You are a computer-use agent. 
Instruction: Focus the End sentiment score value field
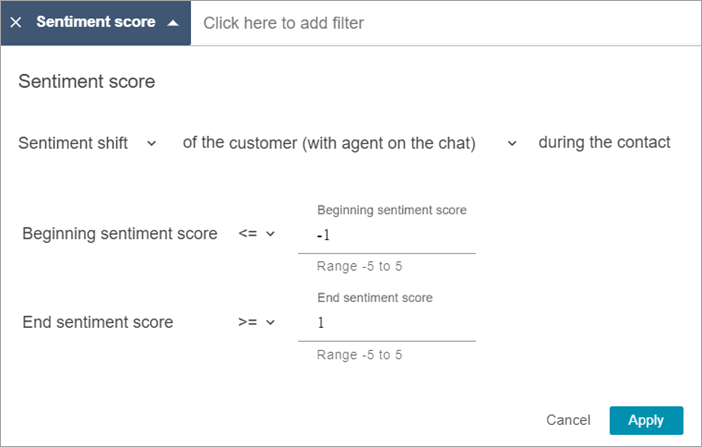395,323
